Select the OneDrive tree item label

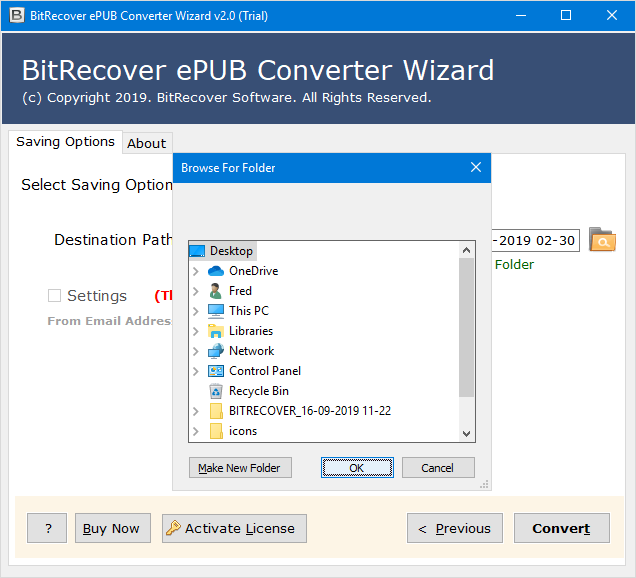pos(254,271)
